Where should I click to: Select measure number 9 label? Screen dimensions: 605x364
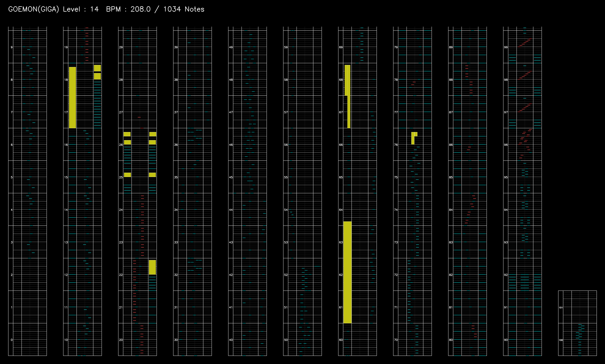click(12, 47)
